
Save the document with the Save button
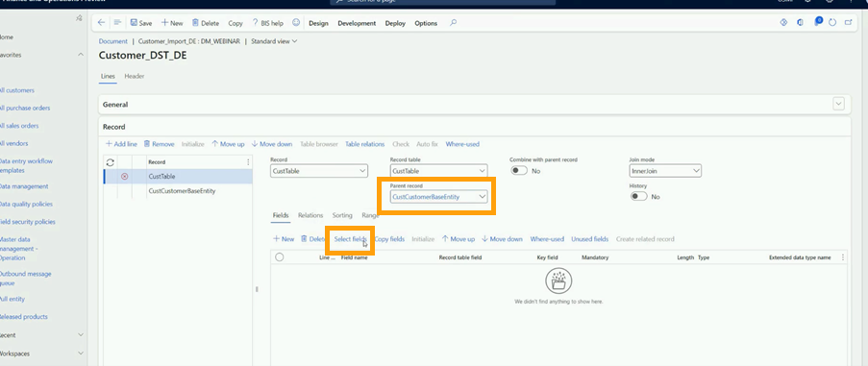pos(141,23)
